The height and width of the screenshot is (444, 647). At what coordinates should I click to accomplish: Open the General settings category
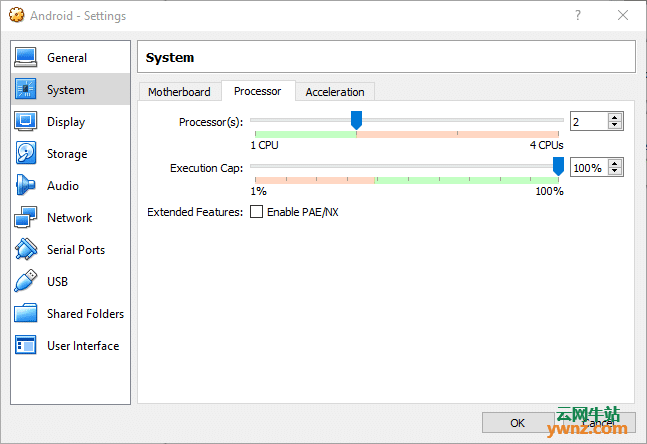(x=71, y=57)
